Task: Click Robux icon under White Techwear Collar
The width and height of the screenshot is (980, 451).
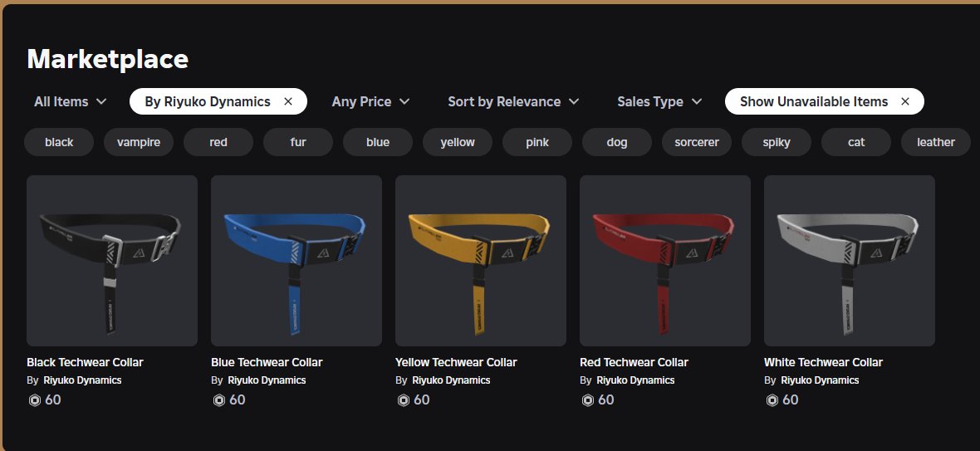Action: [x=772, y=400]
